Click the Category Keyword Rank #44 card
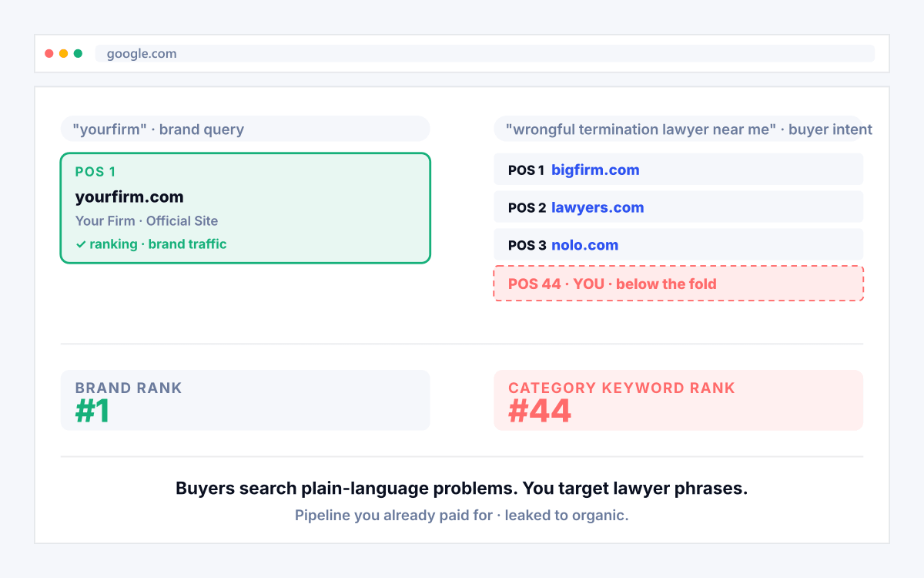The image size is (924, 578). (x=678, y=400)
